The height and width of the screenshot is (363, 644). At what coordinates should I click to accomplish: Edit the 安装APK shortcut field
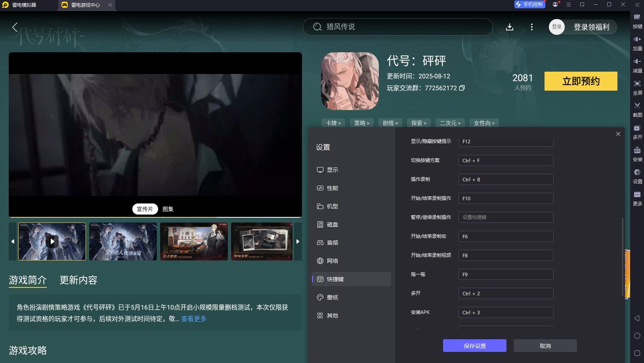coord(506,312)
